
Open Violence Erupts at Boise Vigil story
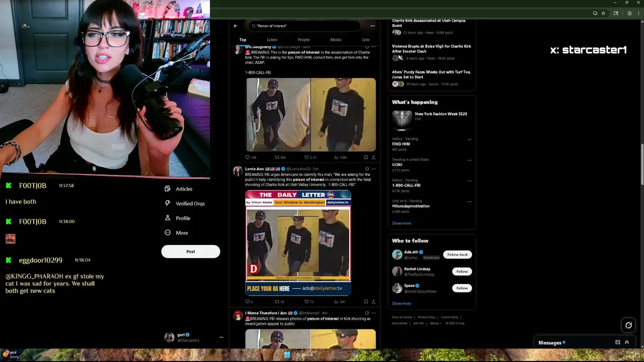(432, 52)
